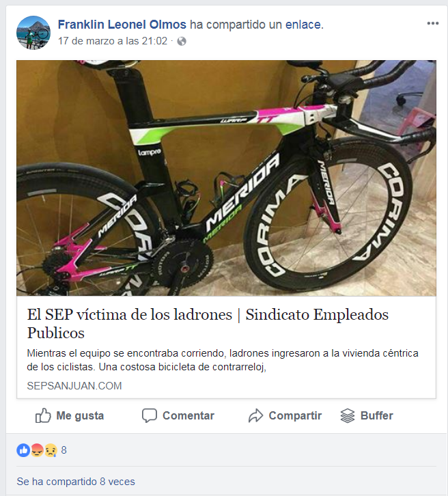The width and height of the screenshot is (448, 496).
Task: Click the Me gusta button label
Action: click(x=80, y=415)
